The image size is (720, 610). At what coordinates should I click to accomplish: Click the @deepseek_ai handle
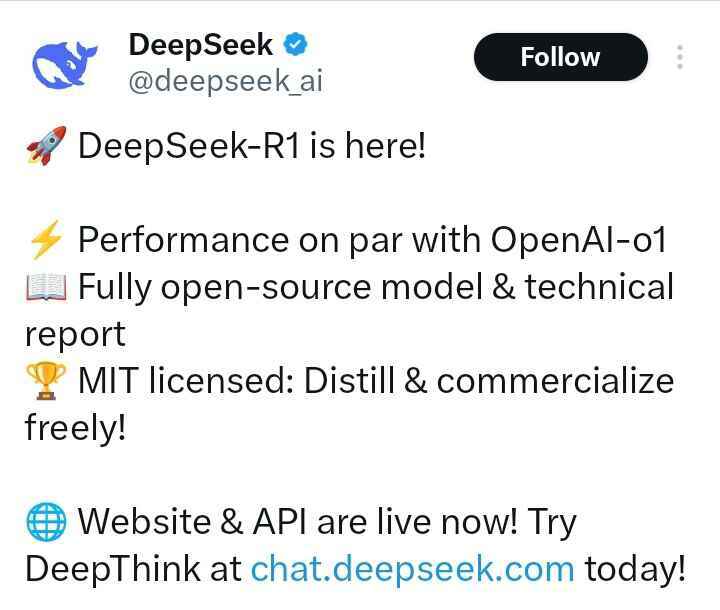225,81
